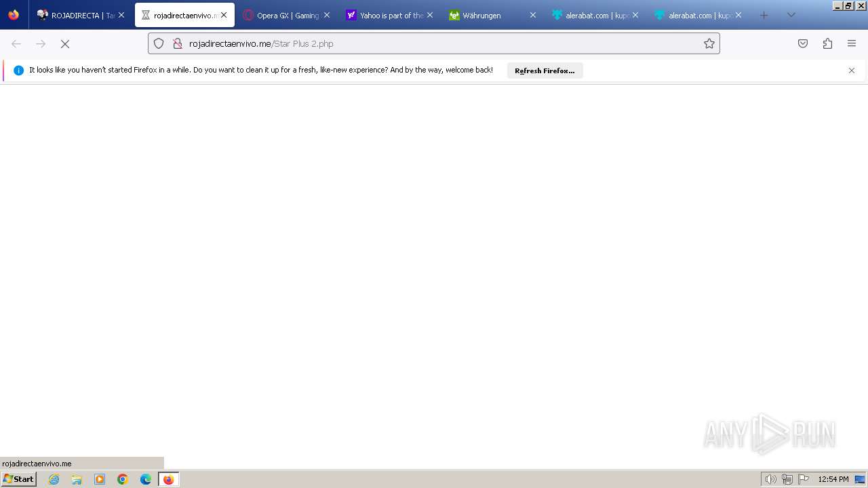Close the rojadirectaenvivo tab

pyautogui.click(x=224, y=15)
